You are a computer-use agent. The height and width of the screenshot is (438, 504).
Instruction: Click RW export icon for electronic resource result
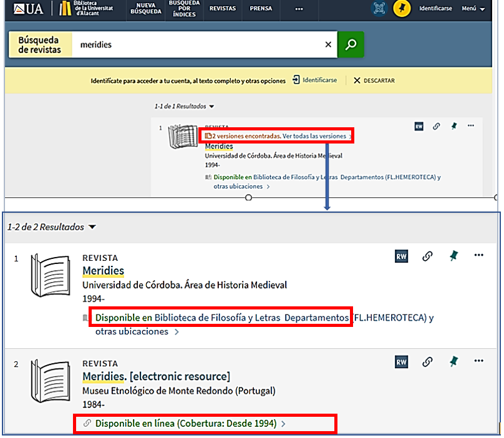(x=402, y=361)
